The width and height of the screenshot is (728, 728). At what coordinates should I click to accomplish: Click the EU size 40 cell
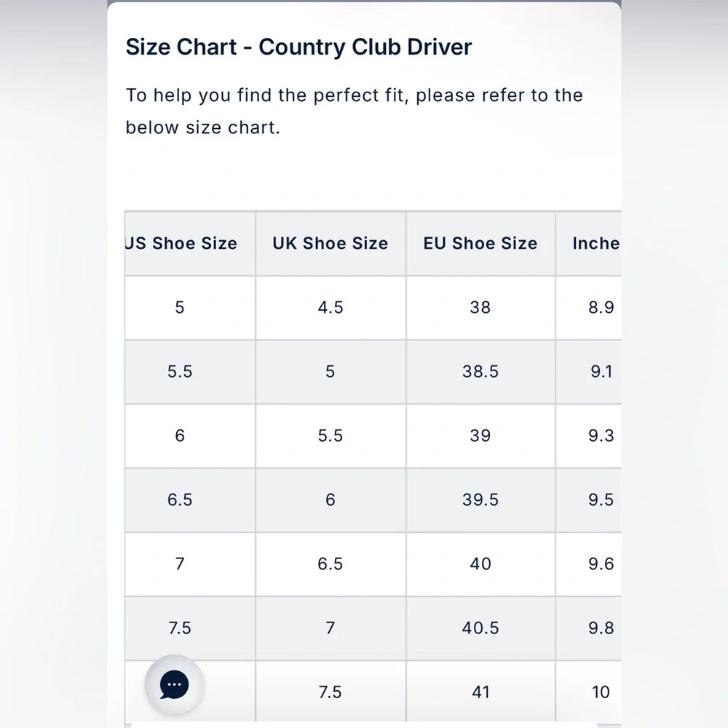tap(480, 563)
